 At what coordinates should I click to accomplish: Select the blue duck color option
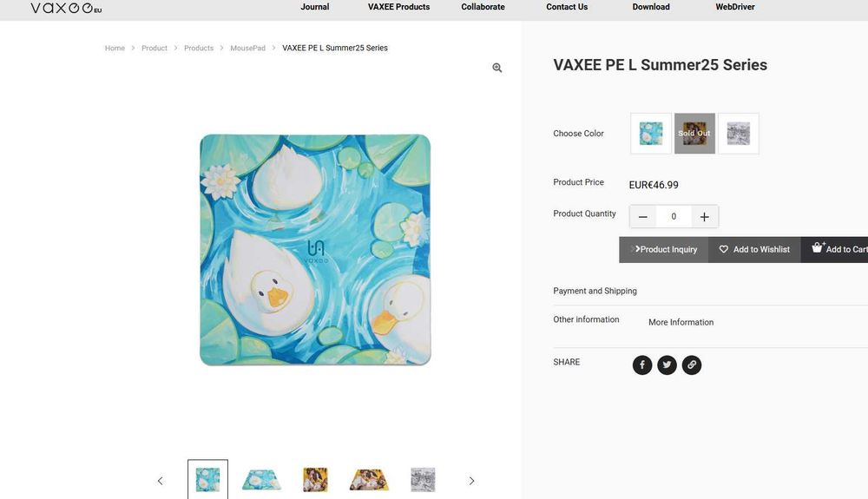[651, 134]
